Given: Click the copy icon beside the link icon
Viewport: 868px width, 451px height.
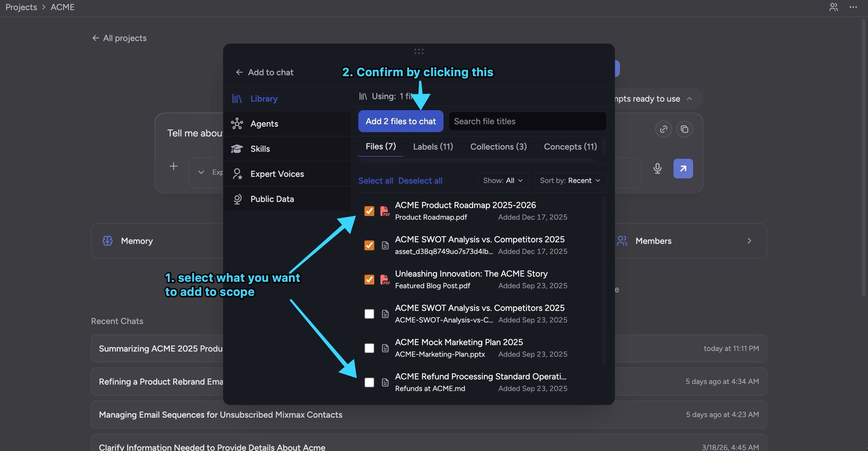Looking at the screenshot, I should point(684,129).
